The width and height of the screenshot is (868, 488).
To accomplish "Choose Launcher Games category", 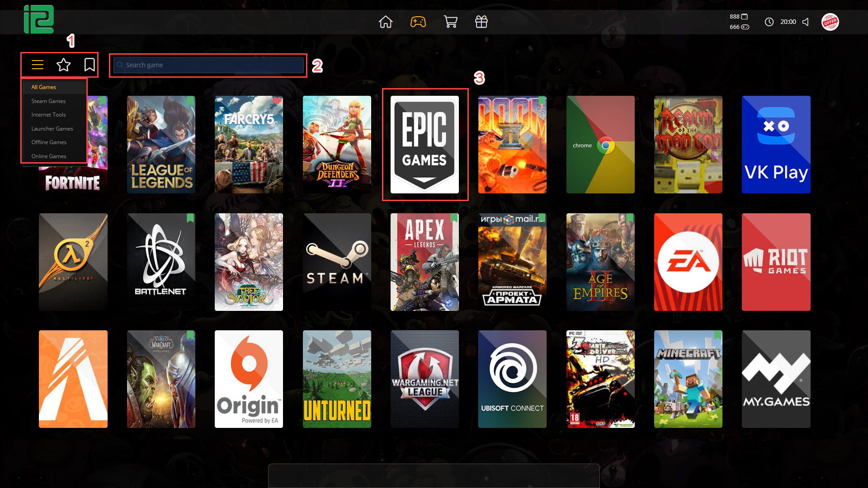I will point(52,129).
